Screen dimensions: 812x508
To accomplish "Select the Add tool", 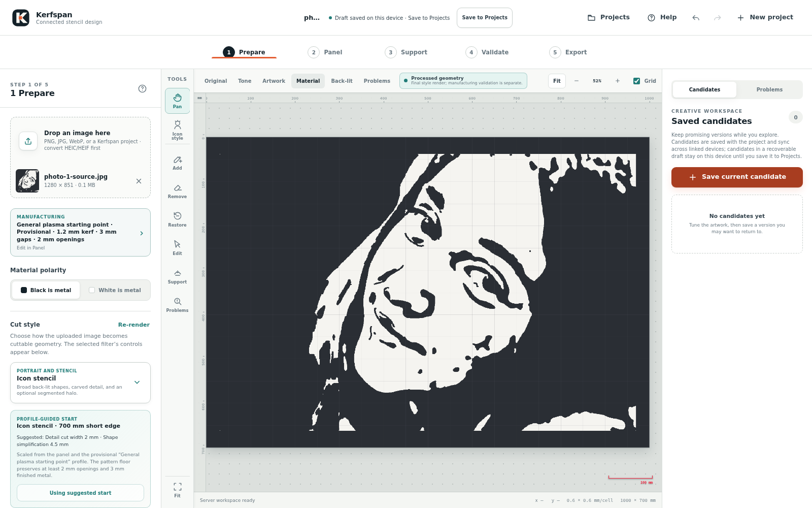I will (x=177, y=163).
